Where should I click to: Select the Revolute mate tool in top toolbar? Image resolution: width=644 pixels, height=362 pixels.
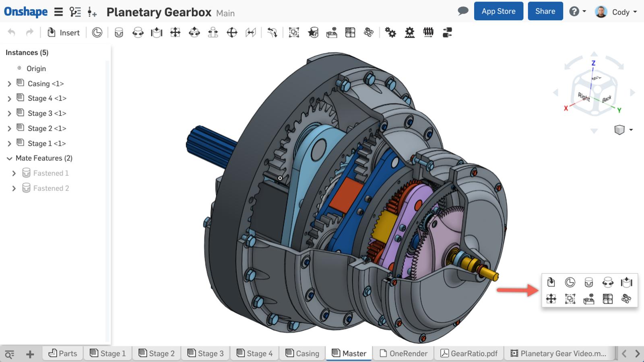[x=138, y=33]
